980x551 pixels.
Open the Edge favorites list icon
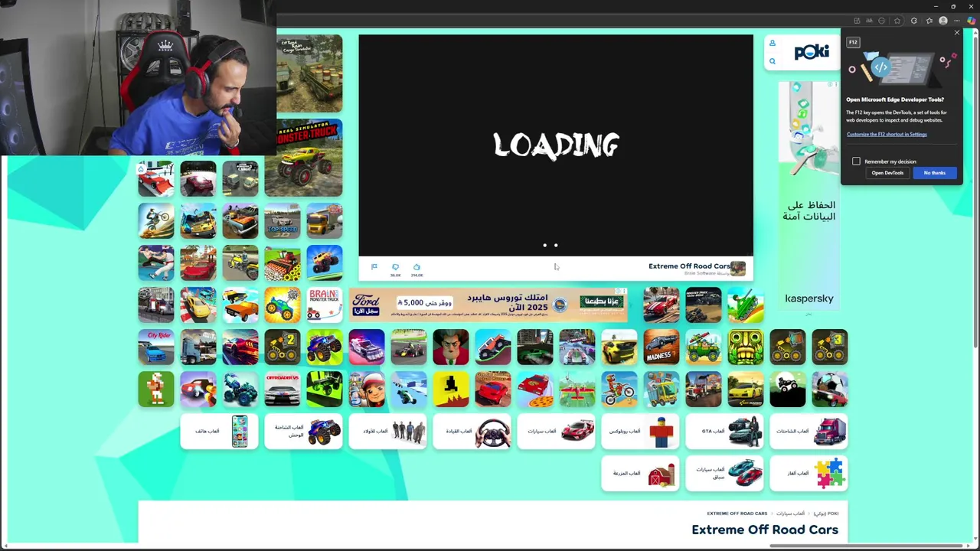929,21
